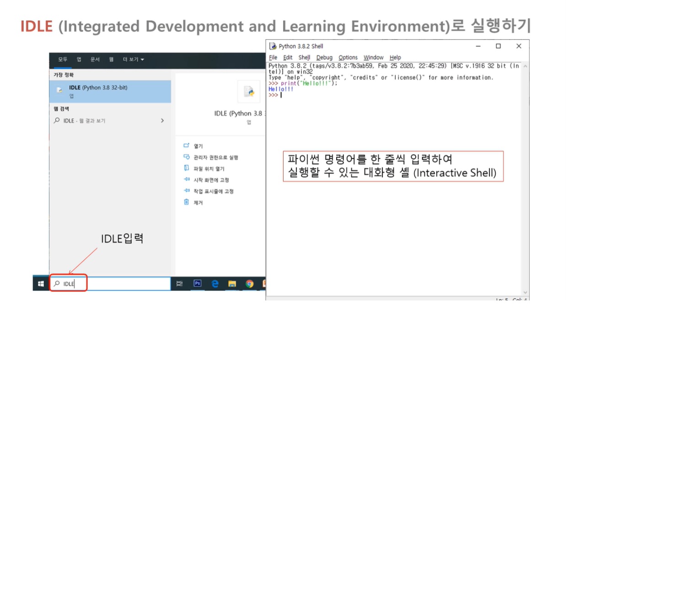Click the Hello!!! output line in the shell
The image size is (697, 616).
pos(281,89)
